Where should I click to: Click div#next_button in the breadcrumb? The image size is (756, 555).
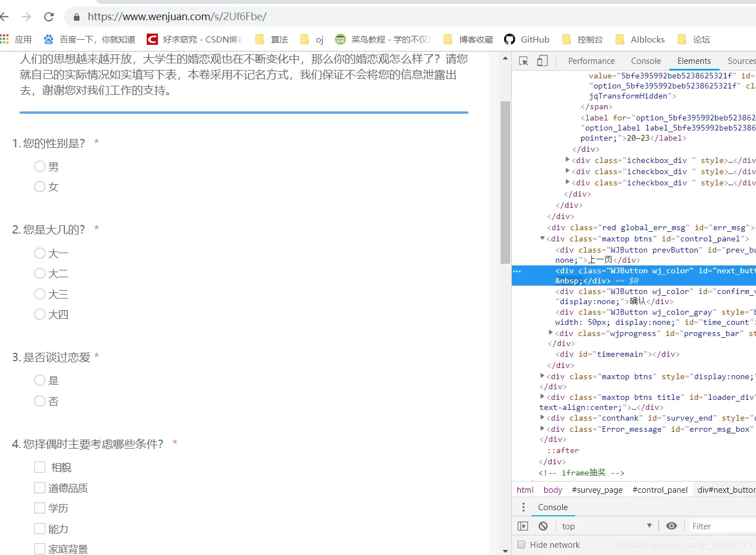(726, 489)
